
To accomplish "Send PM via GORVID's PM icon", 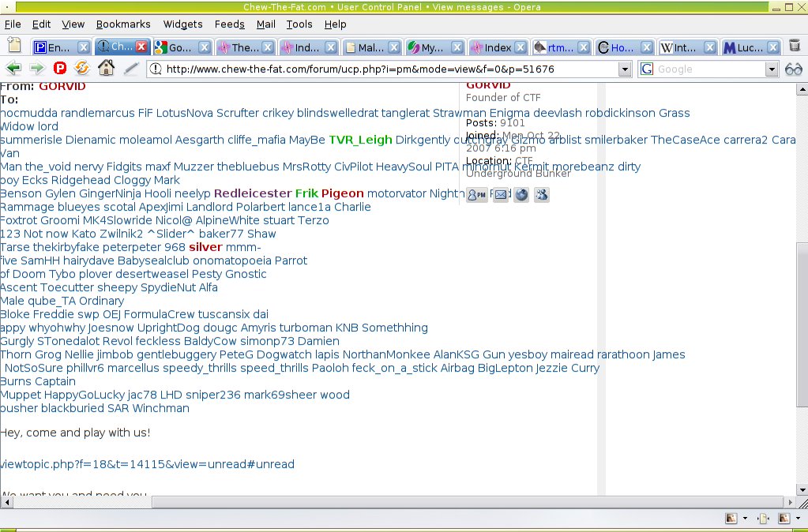I will pyautogui.click(x=477, y=194).
